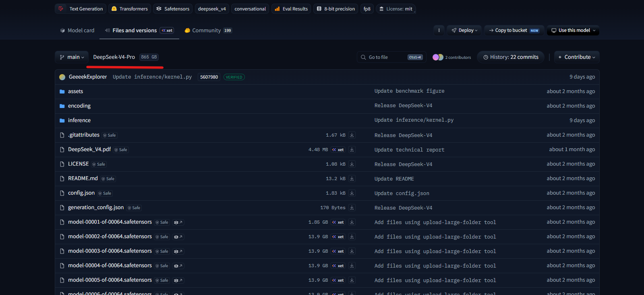
Task: Select the deepseek_v4 tag
Action: tap(212, 9)
